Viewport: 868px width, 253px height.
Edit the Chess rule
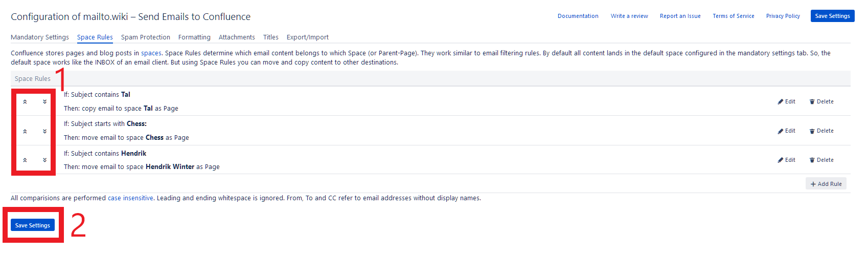pos(786,131)
